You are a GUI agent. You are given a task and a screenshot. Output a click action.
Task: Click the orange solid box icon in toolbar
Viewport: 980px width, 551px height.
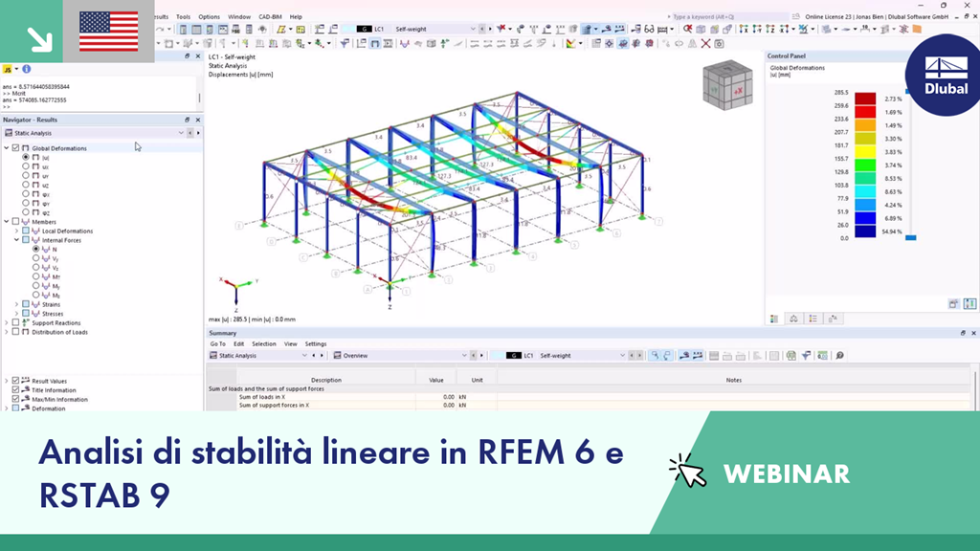[x=917, y=30]
